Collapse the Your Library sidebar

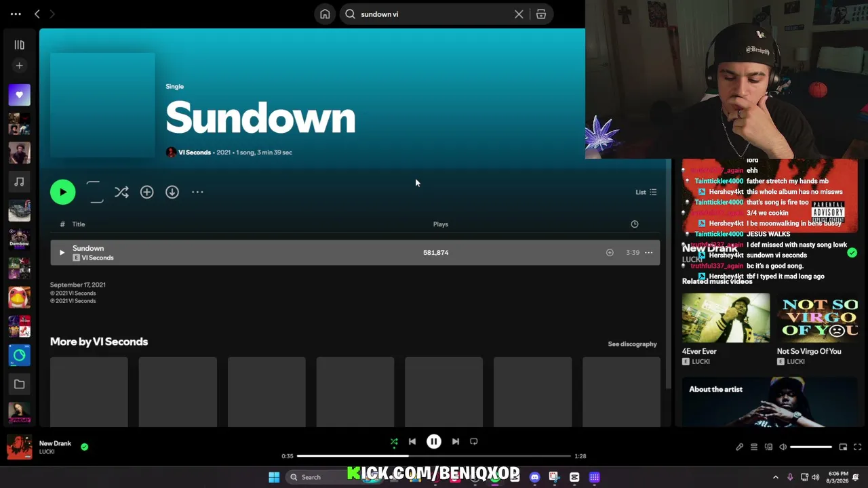tap(19, 45)
